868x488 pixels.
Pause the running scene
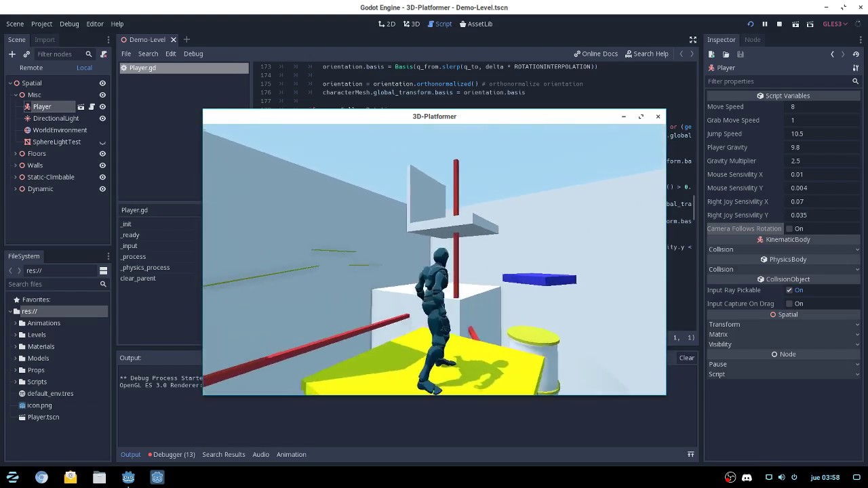(x=765, y=24)
